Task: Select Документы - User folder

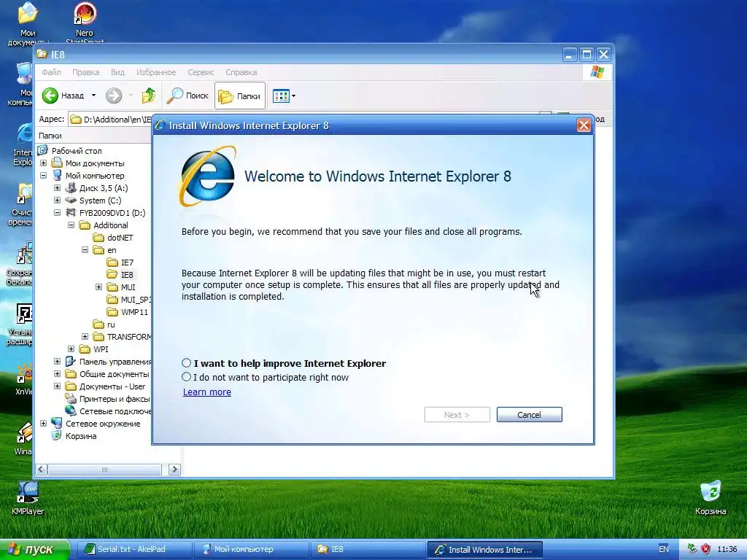Action: pyautogui.click(x=112, y=386)
